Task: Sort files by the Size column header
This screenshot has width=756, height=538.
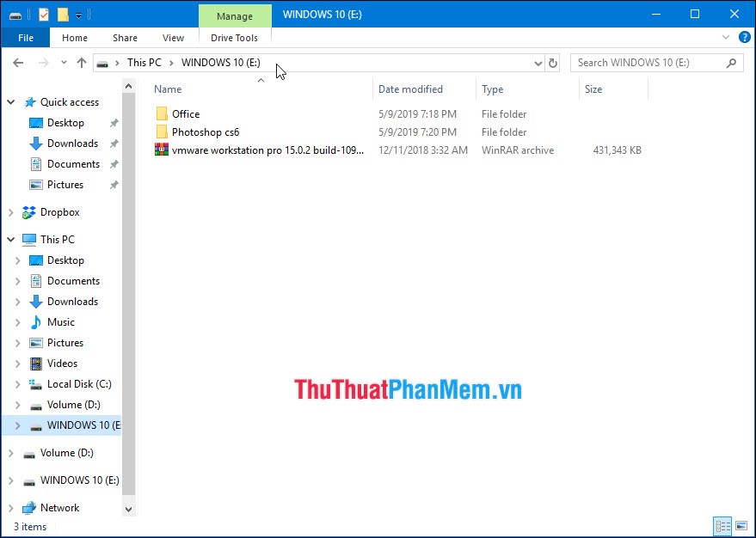Action: [593, 89]
